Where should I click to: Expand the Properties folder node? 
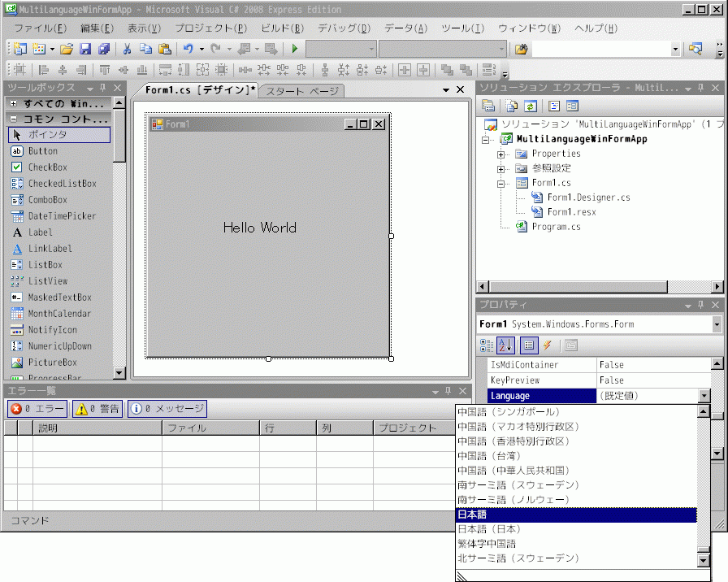(x=500, y=154)
